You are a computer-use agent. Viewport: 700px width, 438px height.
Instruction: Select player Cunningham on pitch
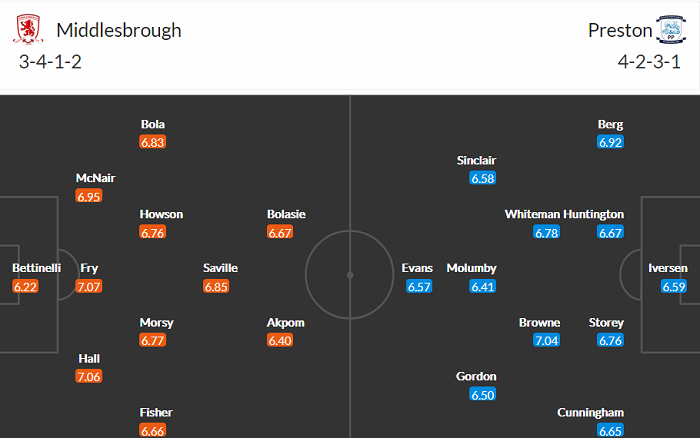591,412
